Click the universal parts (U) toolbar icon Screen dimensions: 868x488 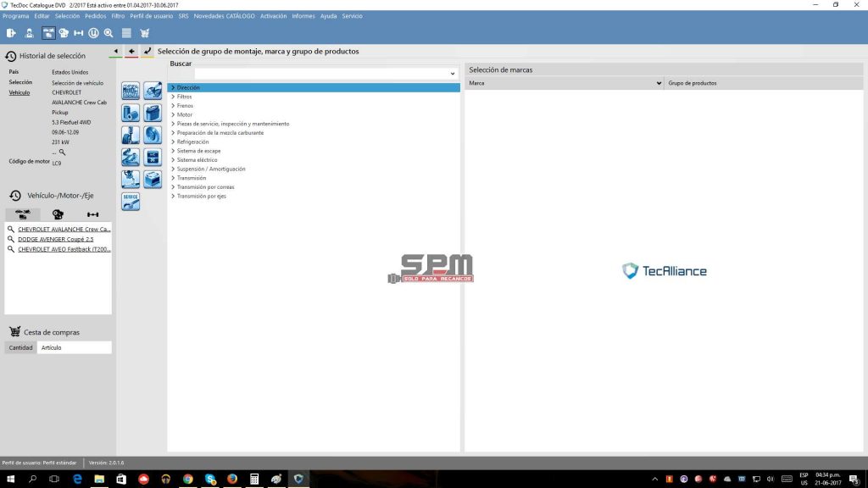93,33
